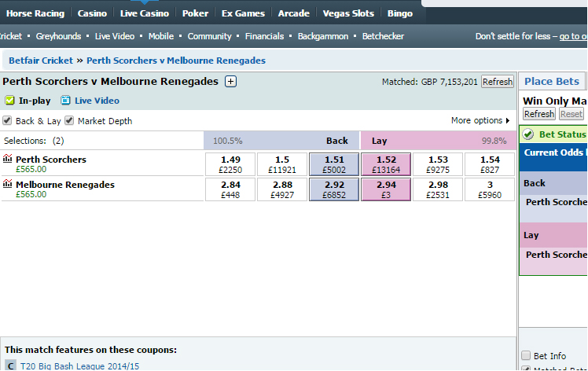The image size is (588, 371).
Task: Go to Greyhounds section
Action: pyautogui.click(x=58, y=36)
